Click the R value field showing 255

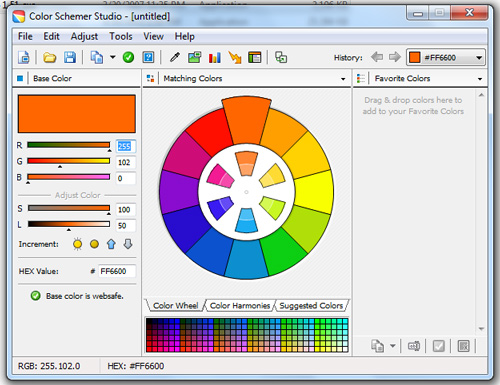pyautogui.click(x=126, y=146)
